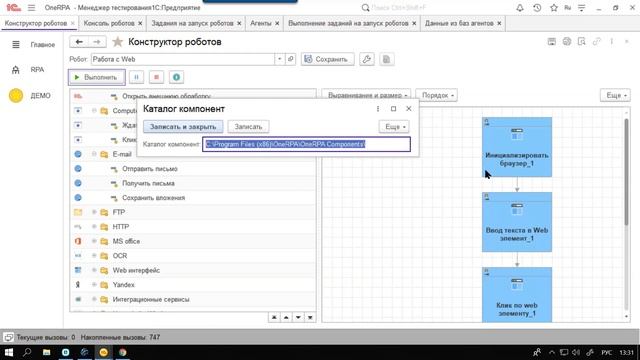The width and height of the screenshot is (640, 360).
Task: Click the taskbar language indicator РУС
Action: pyautogui.click(x=607, y=352)
